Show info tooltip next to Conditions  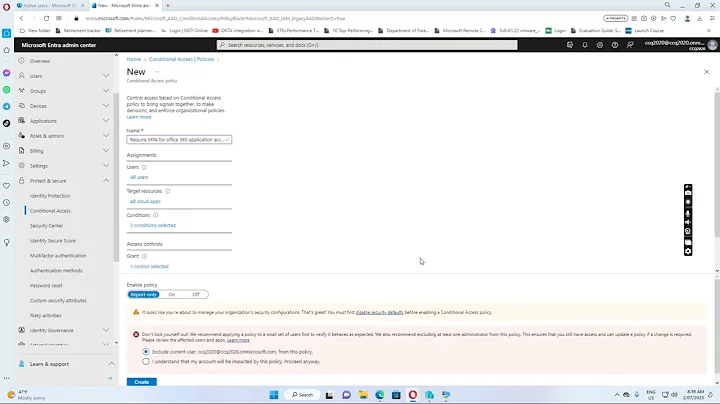(x=156, y=215)
